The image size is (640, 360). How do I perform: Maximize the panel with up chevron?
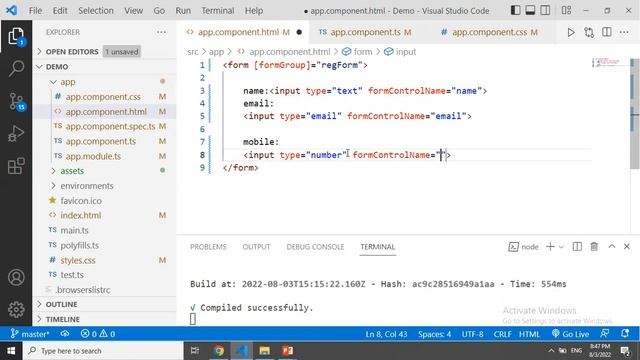tap(611, 247)
